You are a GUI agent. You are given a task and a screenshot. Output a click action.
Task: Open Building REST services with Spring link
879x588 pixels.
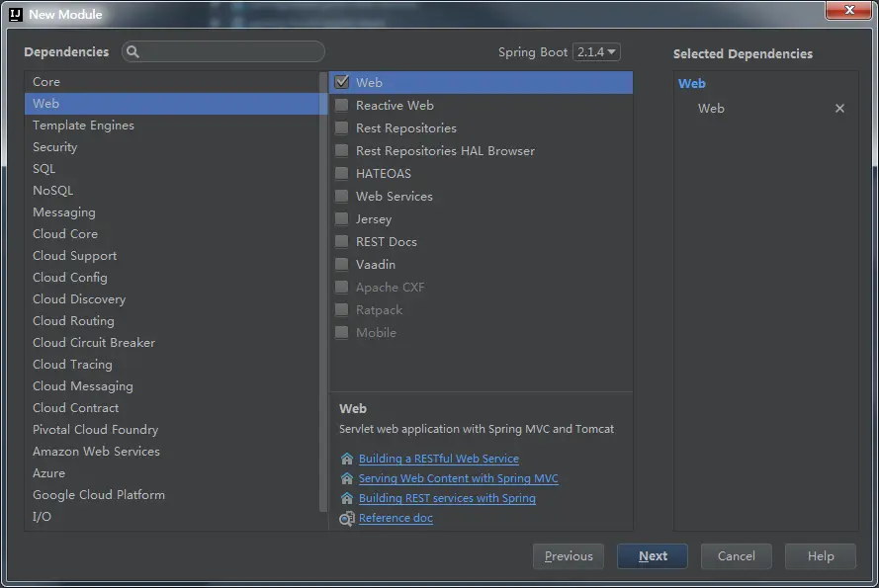447,498
